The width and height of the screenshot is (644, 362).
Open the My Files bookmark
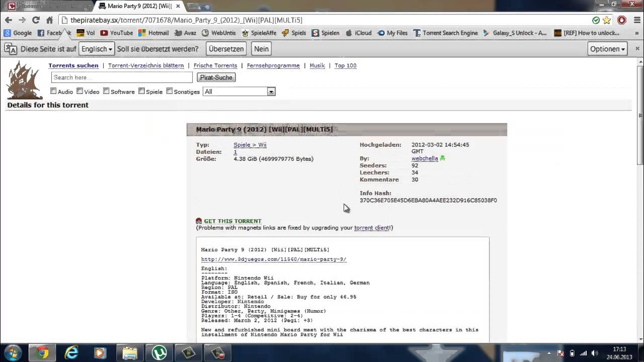pos(392,33)
